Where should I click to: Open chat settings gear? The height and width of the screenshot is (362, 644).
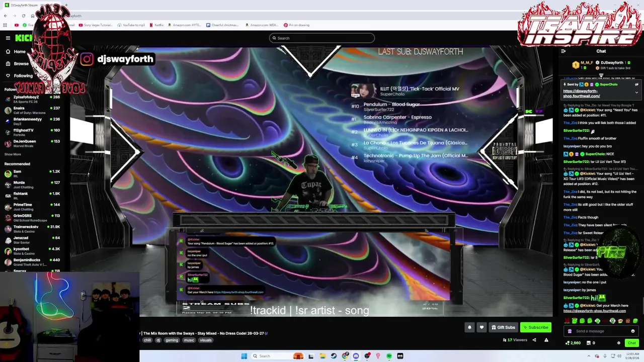(619, 343)
